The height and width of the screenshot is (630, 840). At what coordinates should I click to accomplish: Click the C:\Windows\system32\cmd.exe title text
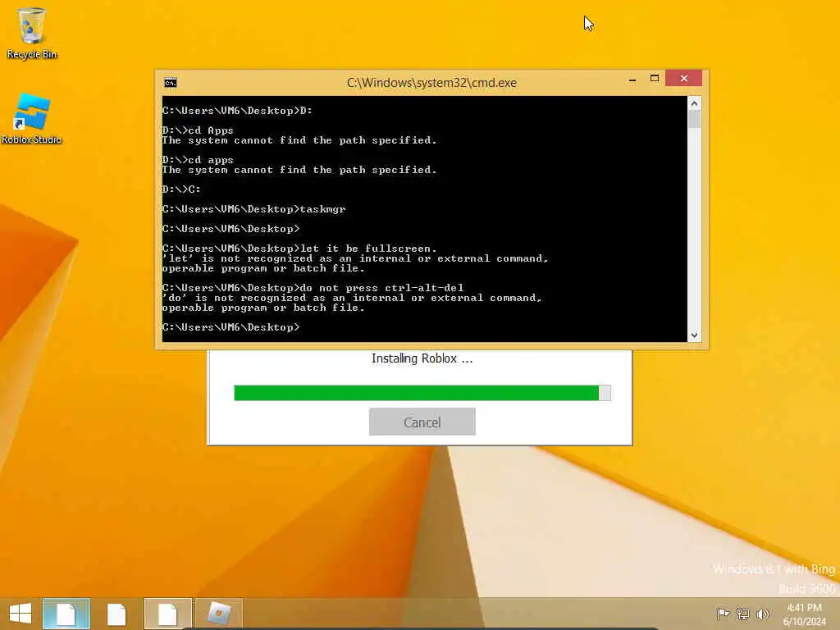[431, 83]
